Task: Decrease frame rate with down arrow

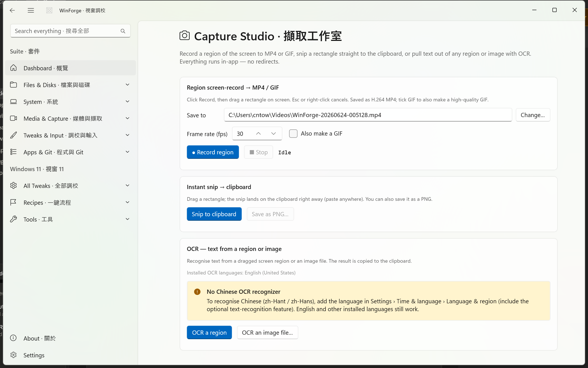Action: 274,134
